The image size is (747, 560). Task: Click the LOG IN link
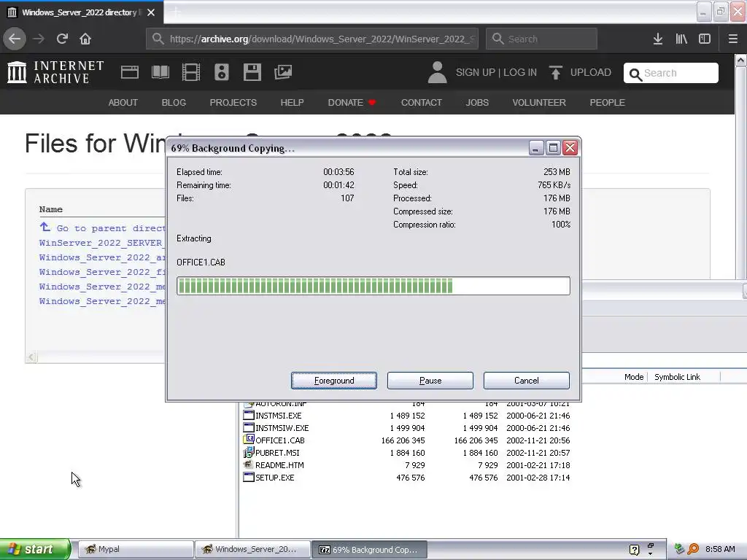click(x=519, y=72)
